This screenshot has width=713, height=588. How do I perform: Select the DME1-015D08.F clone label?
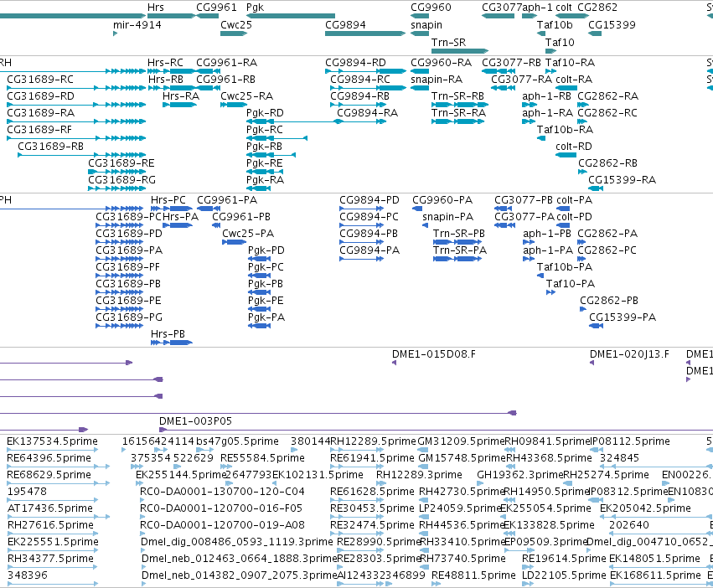tap(434, 353)
